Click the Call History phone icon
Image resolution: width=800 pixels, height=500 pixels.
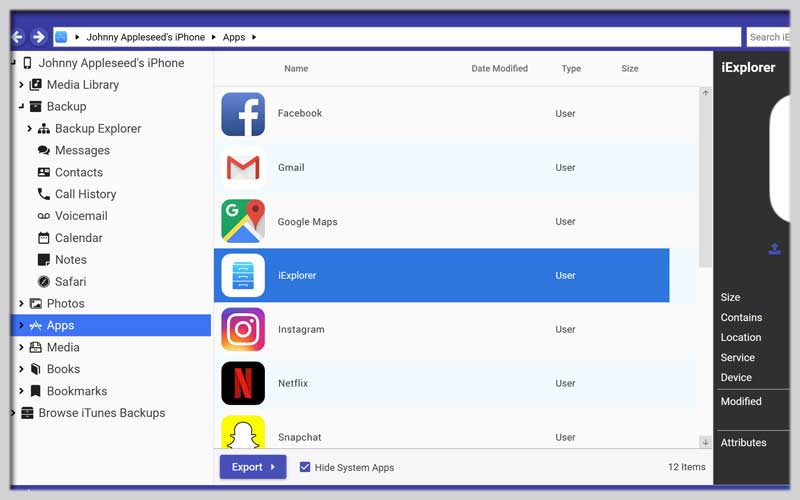pos(44,194)
